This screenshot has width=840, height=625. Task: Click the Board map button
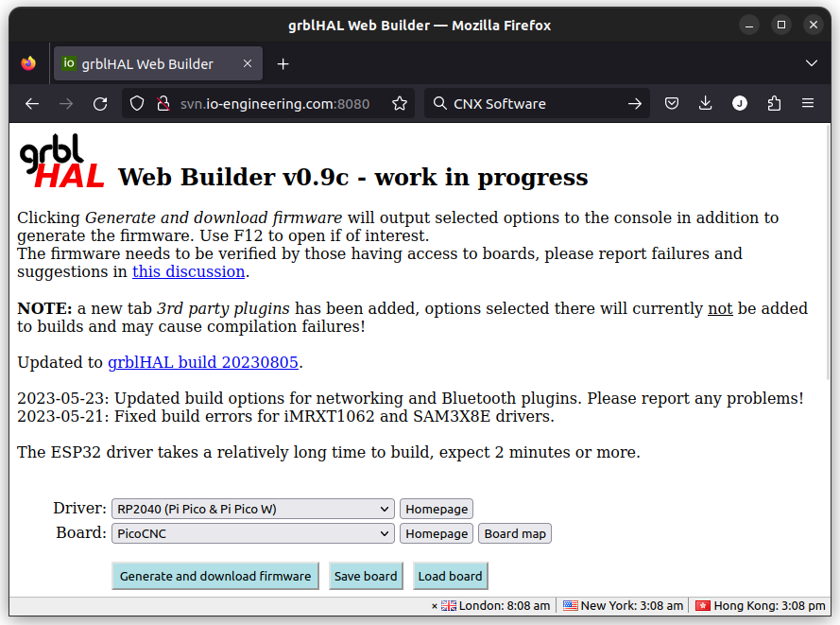pos(515,533)
